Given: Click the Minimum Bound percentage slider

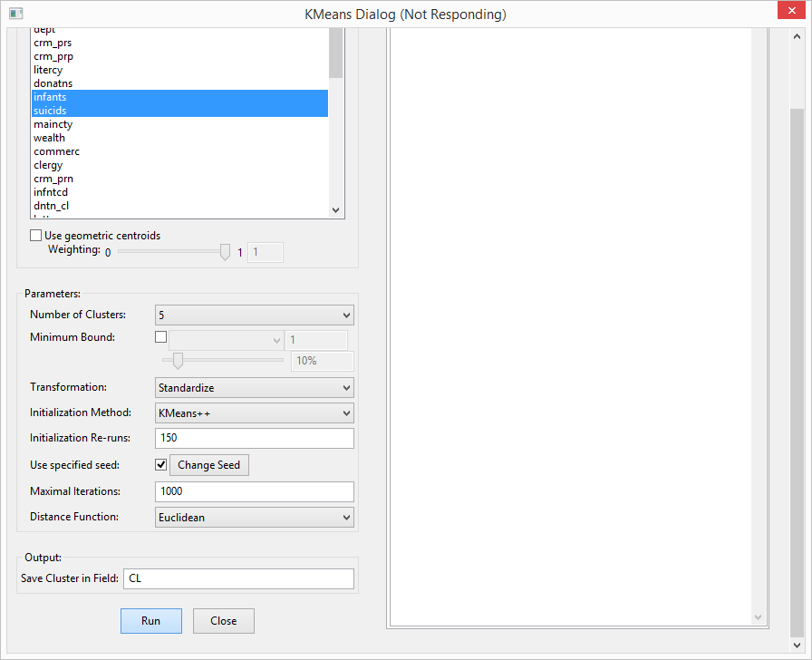Looking at the screenshot, I should [x=178, y=360].
